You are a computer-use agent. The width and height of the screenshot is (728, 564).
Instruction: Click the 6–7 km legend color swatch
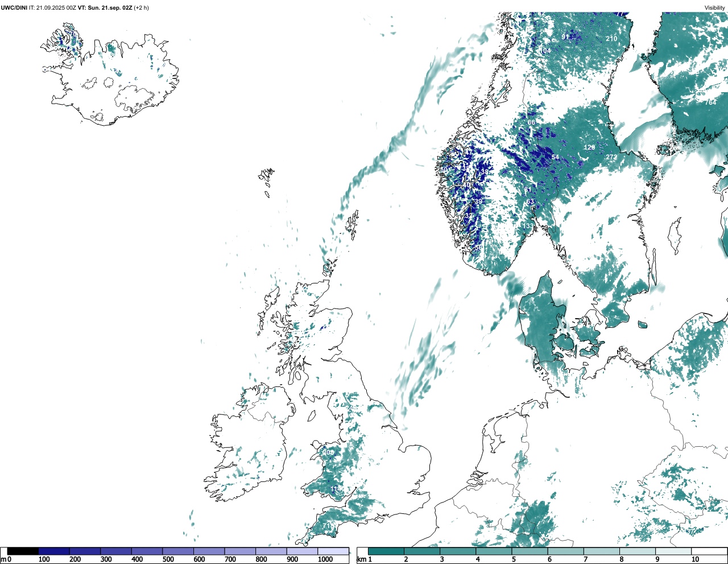[566, 551]
